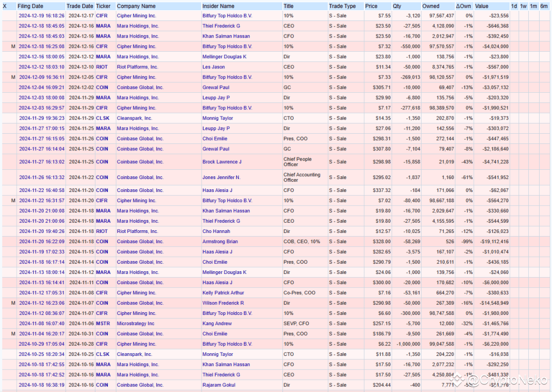Open insider Cho Hannah
Image resolution: width=552 pixels, height=392 pixels.
point(216,231)
